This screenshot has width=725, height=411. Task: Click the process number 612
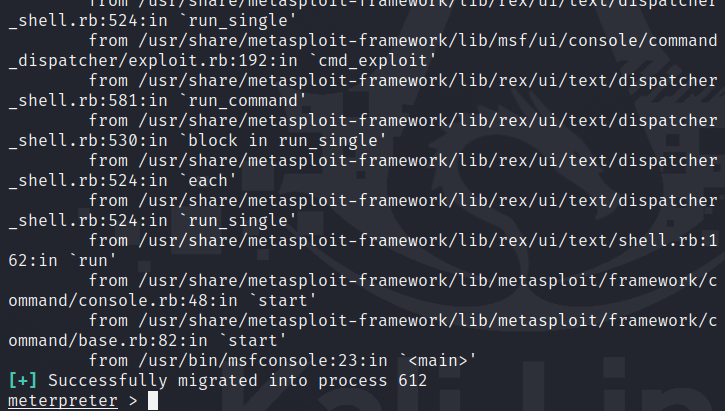pyautogui.click(x=411, y=381)
